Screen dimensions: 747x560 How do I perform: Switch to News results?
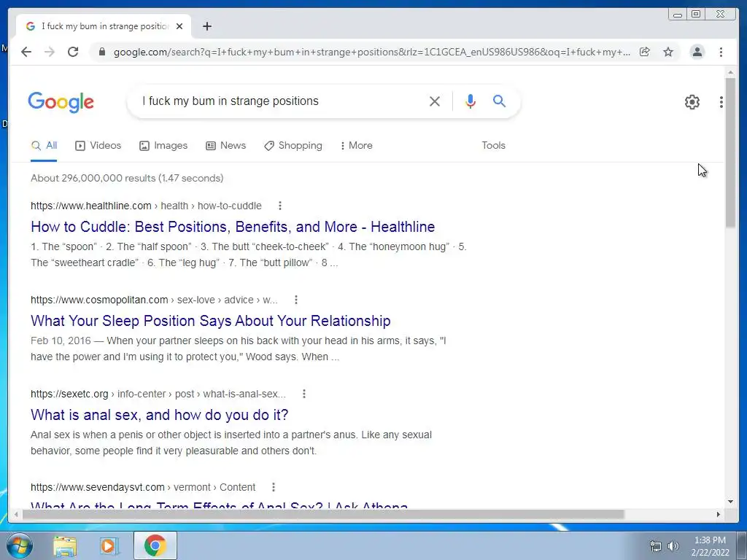pos(226,146)
